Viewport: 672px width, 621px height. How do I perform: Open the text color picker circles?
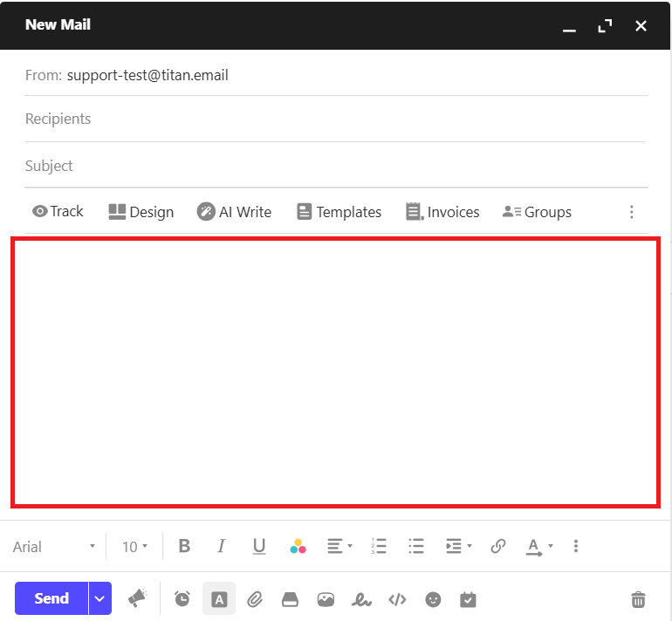coord(298,547)
